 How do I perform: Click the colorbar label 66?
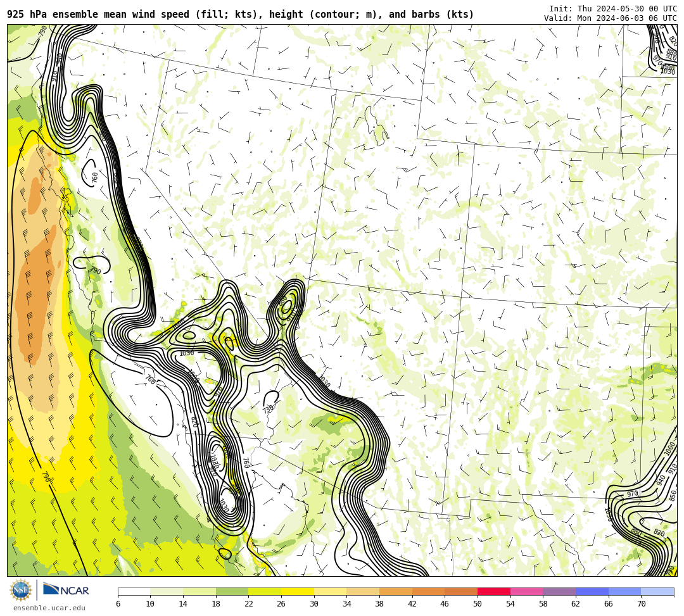608,604
